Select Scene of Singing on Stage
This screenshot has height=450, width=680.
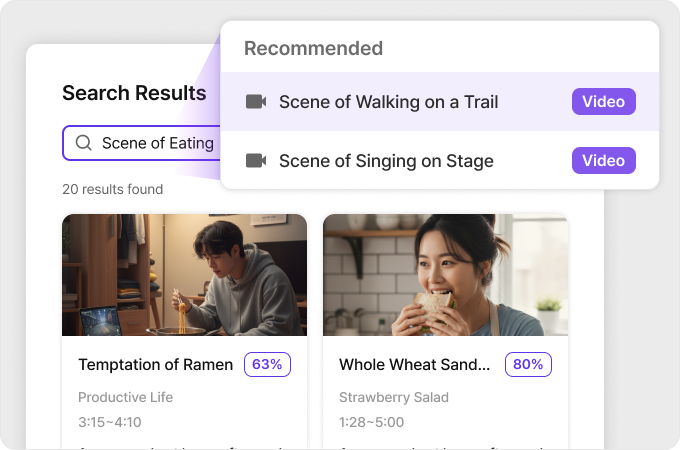(386, 161)
